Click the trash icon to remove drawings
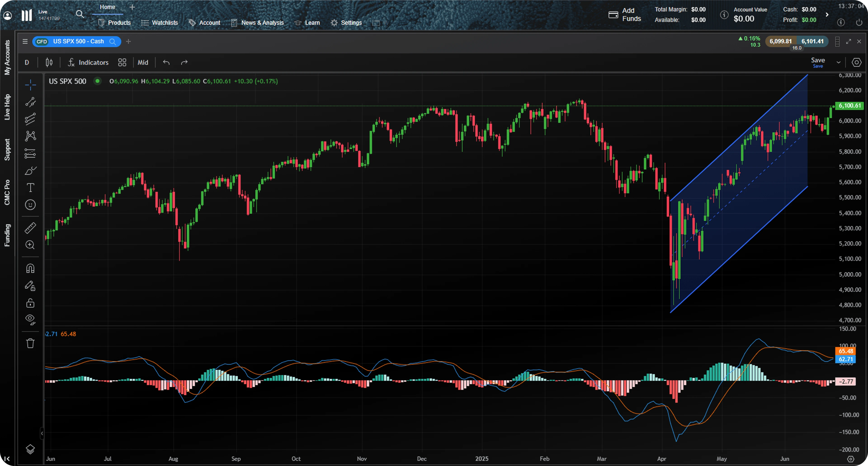 click(30, 343)
